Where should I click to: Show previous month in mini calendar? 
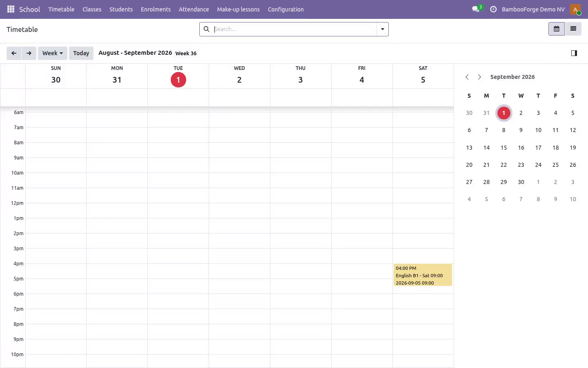coord(467,77)
